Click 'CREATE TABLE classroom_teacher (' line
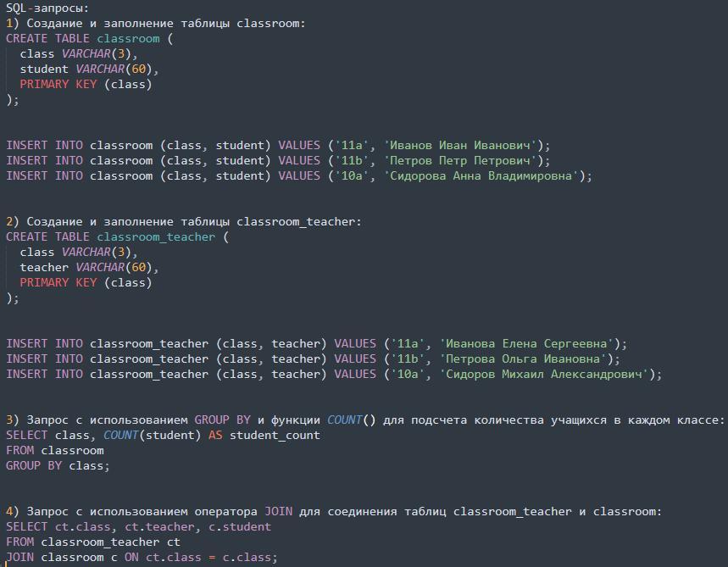Image resolution: width=728 pixels, height=567 pixels. click(x=118, y=236)
